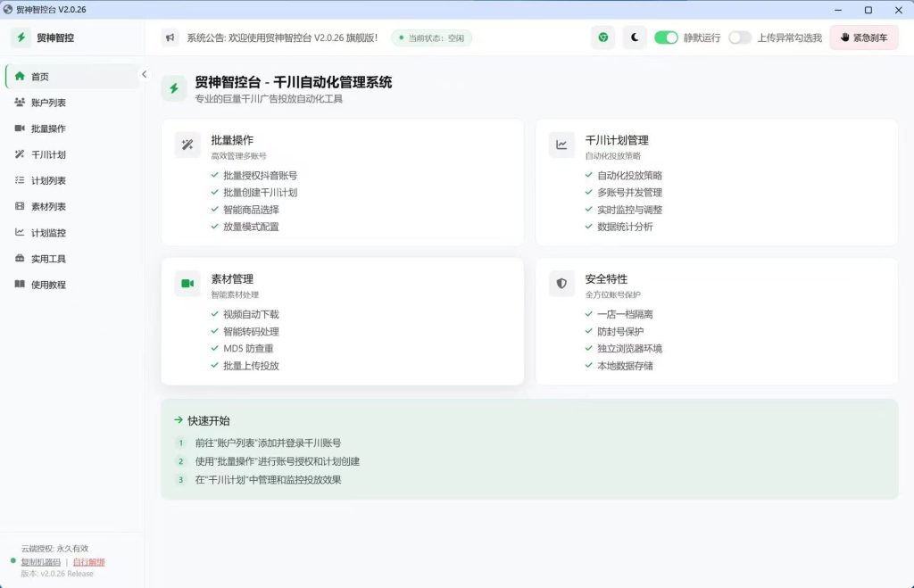Image resolution: width=914 pixels, height=588 pixels.
Task: Click the 贸神智控 lightning logo icon
Action: point(21,37)
